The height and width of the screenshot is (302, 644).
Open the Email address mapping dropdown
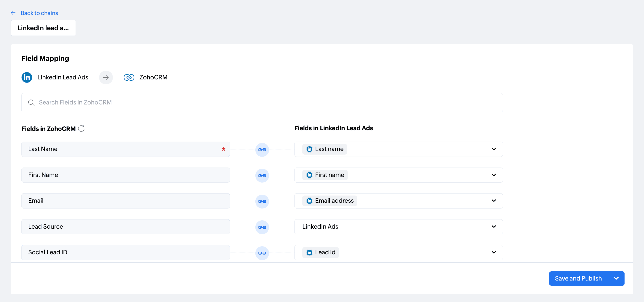(x=494, y=201)
